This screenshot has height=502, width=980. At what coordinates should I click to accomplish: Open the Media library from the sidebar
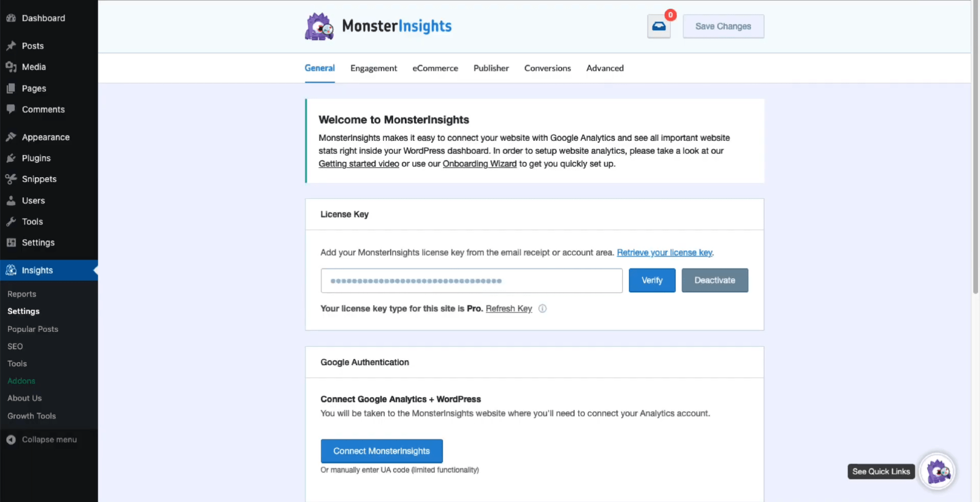[x=11, y=67]
